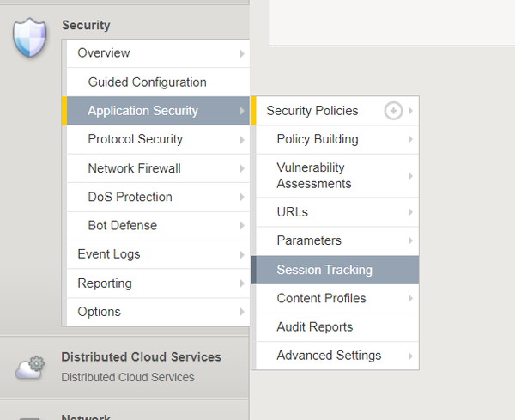
Task: Open the Network Firewall submenu
Action: pos(134,168)
